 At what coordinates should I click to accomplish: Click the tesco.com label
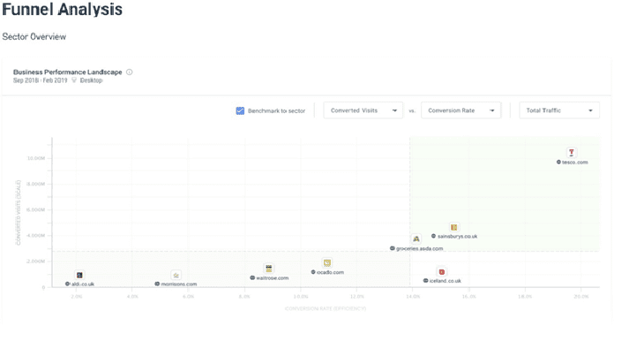pyautogui.click(x=575, y=162)
